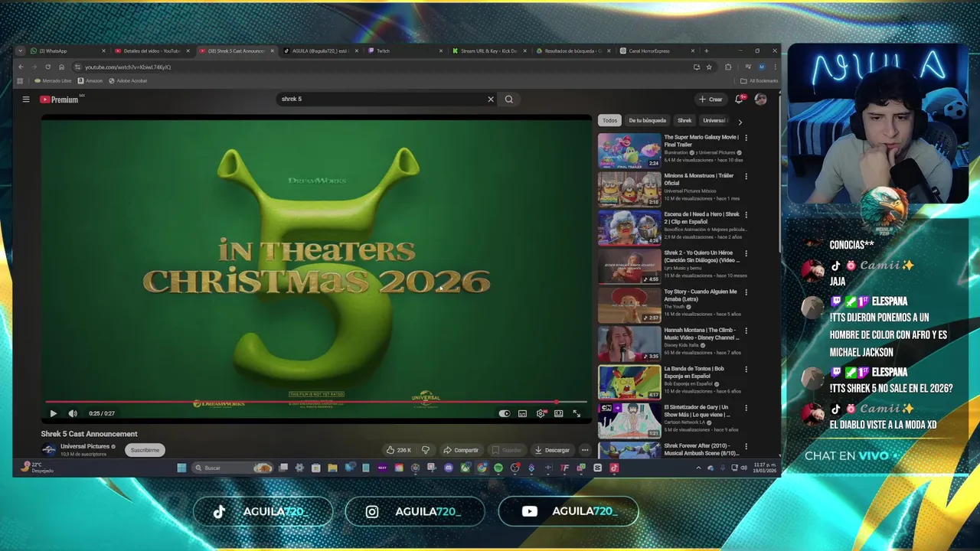Switch to theater mode view
980x551 pixels.
[559, 413]
